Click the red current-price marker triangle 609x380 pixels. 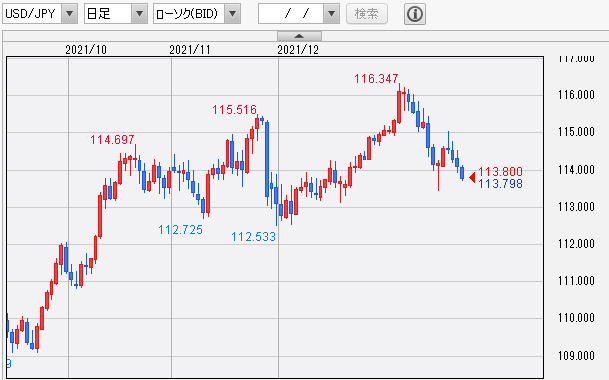(472, 178)
